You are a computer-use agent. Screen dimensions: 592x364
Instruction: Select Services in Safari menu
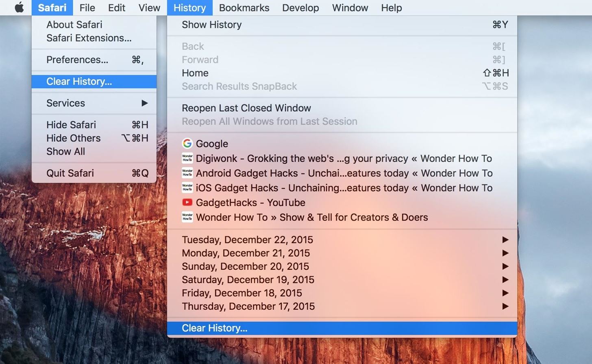(94, 103)
